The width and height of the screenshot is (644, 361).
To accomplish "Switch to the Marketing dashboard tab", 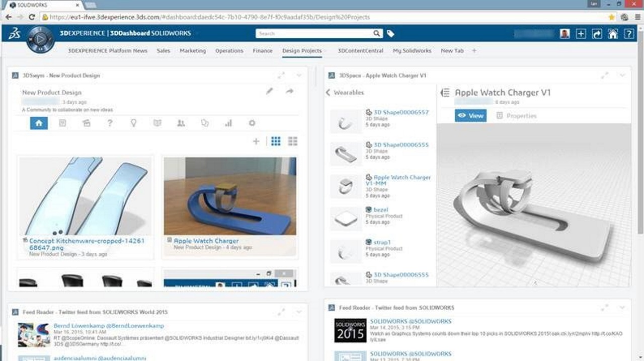I will click(193, 51).
